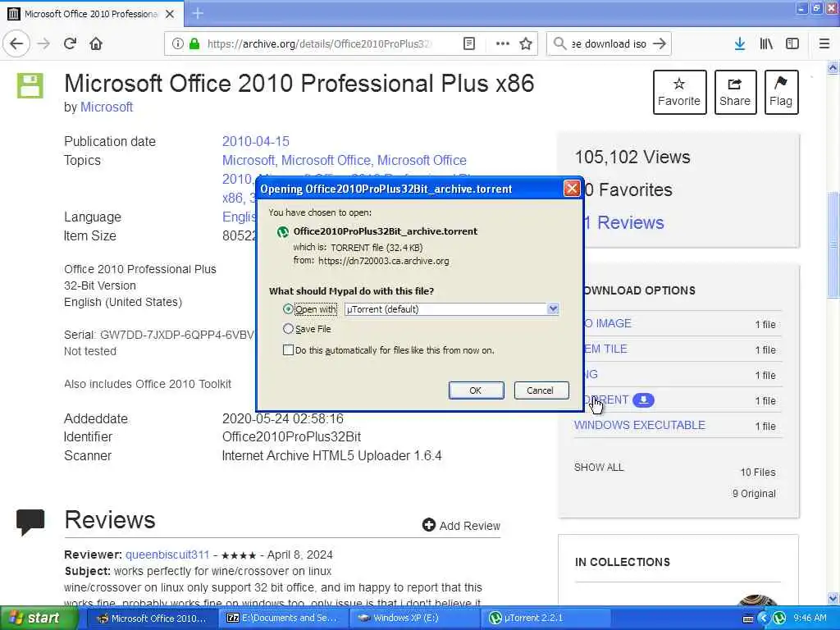The height and width of the screenshot is (630, 840).
Task: Open the Windows Start button
Action: coord(38,618)
